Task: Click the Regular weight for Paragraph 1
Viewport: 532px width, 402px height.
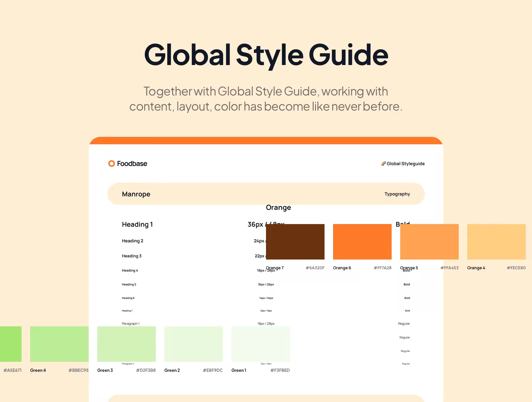Action: tap(404, 324)
